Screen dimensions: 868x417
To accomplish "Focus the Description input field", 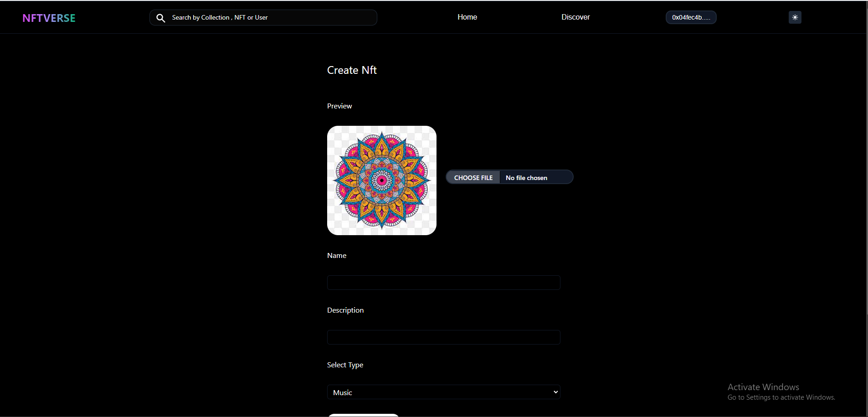I will coord(443,337).
